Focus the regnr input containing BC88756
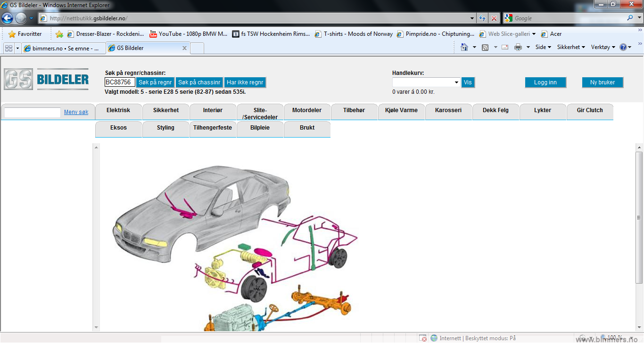This screenshot has height=343, width=644. pos(120,82)
